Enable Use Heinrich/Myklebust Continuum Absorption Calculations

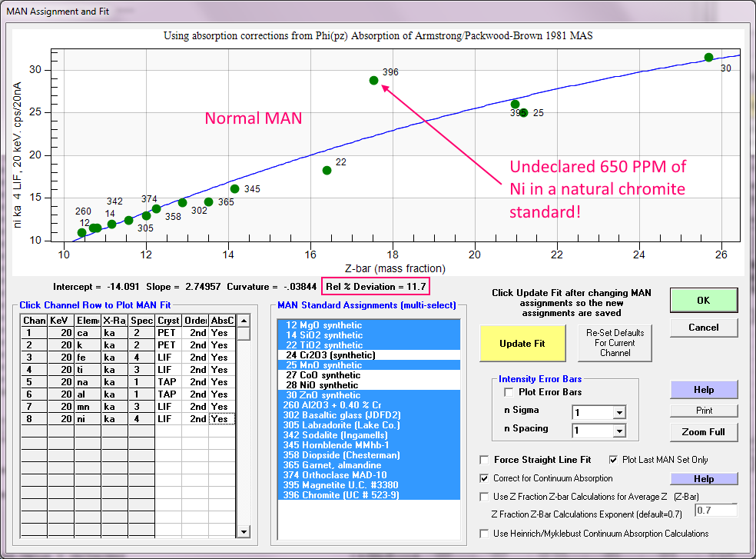tap(484, 534)
